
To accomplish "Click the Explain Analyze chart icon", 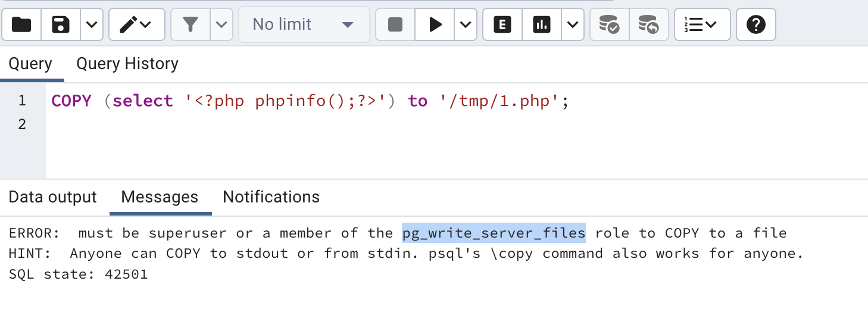I will [x=541, y=24].
